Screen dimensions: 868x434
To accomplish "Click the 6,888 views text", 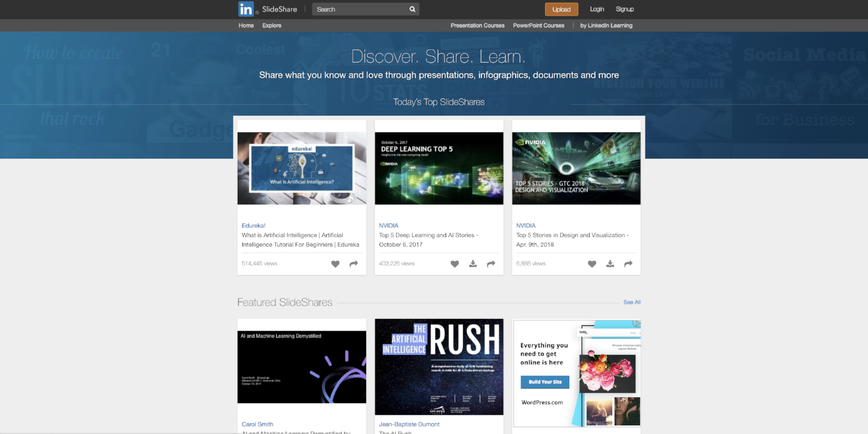I will point(531,264).
